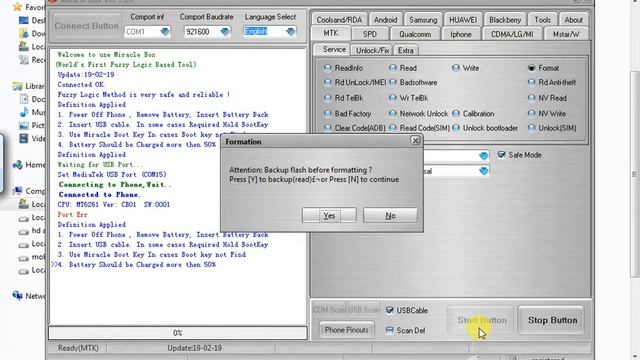The height and width of the screenshot is (360, 640).
Task: Click the Homegroup icon in Explorer sidebar
Action: tap(17, 165)
